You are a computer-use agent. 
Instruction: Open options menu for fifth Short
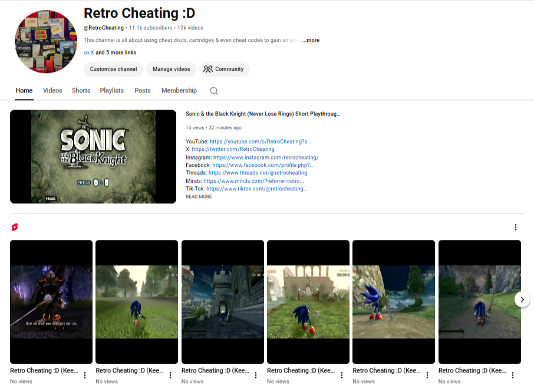tap(427, 375)
